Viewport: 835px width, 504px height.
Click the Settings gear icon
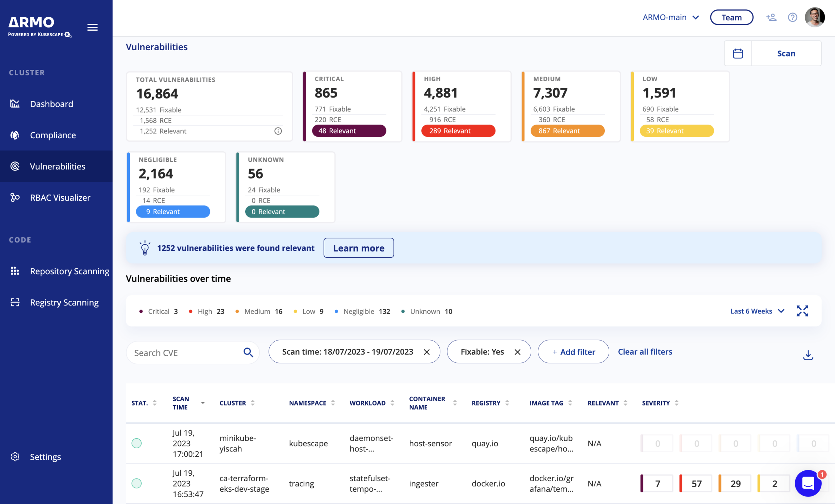pos(15,456)
